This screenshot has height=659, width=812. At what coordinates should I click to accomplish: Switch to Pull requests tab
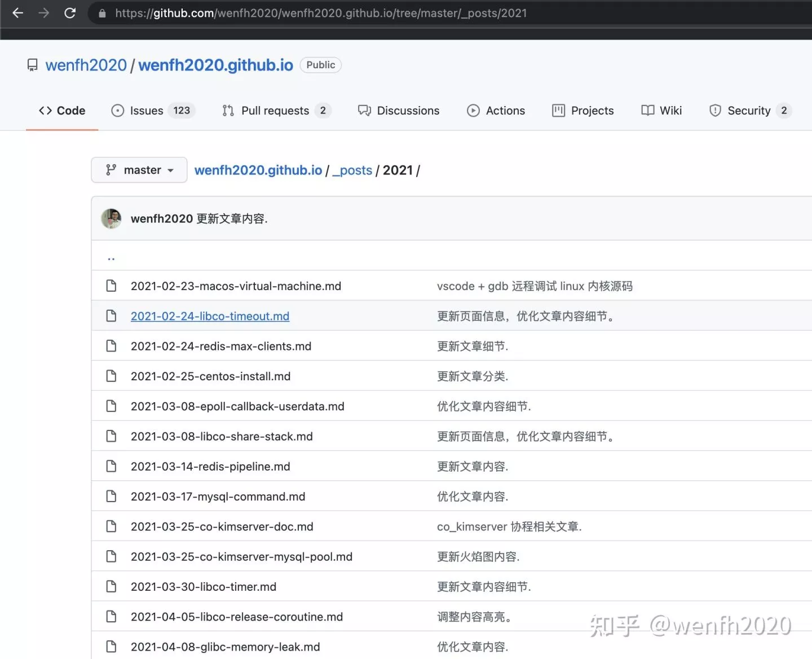point(276,111)
